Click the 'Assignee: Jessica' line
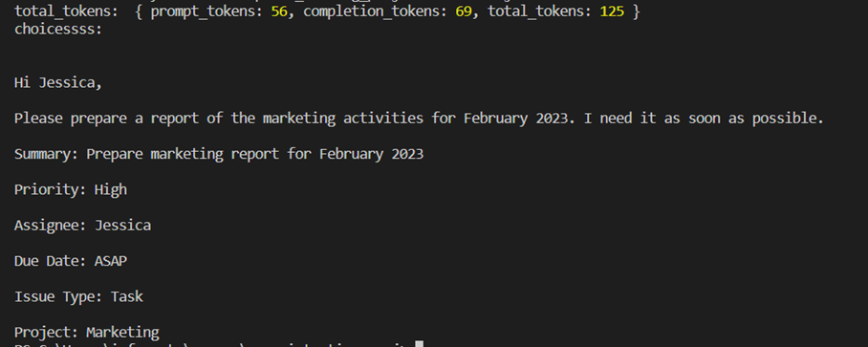The height and width of the screenshot is (347, 868). coord(82,226)
